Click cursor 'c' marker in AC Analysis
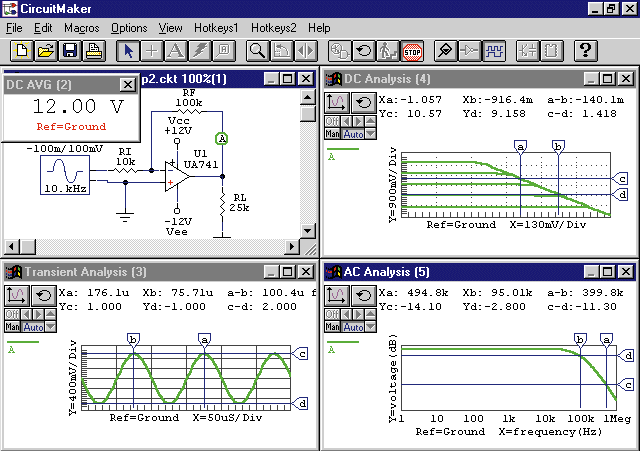The height and width of the screenshot is (451, 640). [x=627, y=385]
